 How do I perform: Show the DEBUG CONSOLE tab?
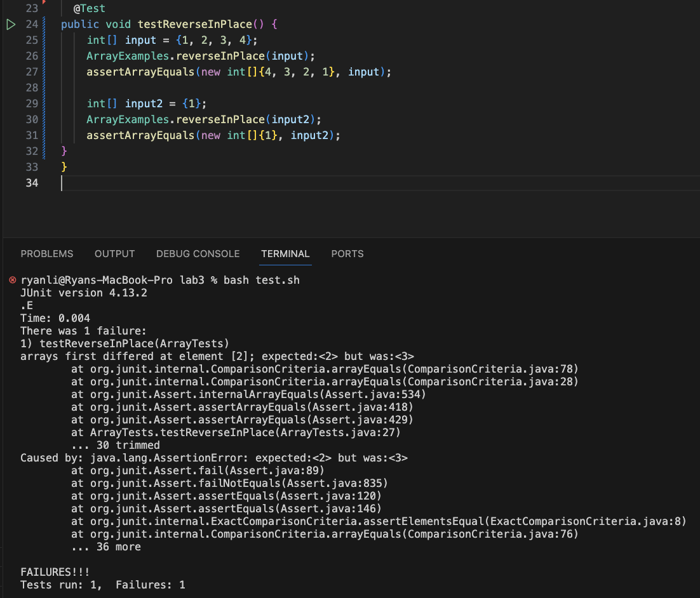pos(198,254)
